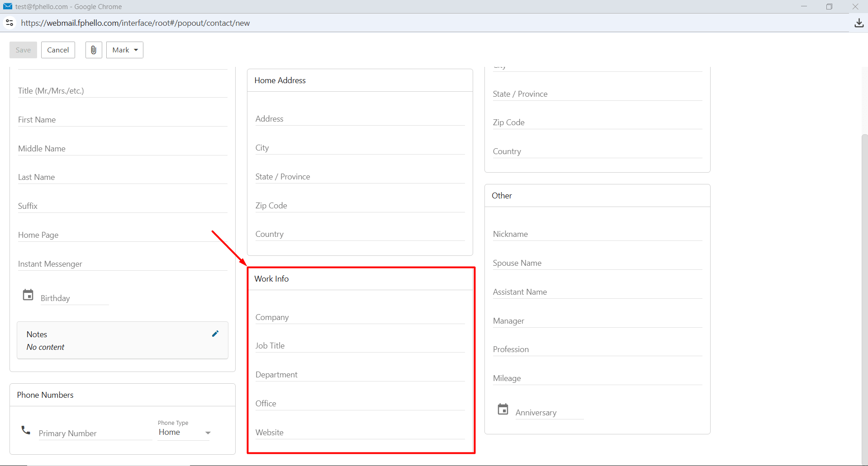Open the Anniversary calendar picker icon
Image resolution: width=868 pixels, height=466 pixels.
(503, 409)
